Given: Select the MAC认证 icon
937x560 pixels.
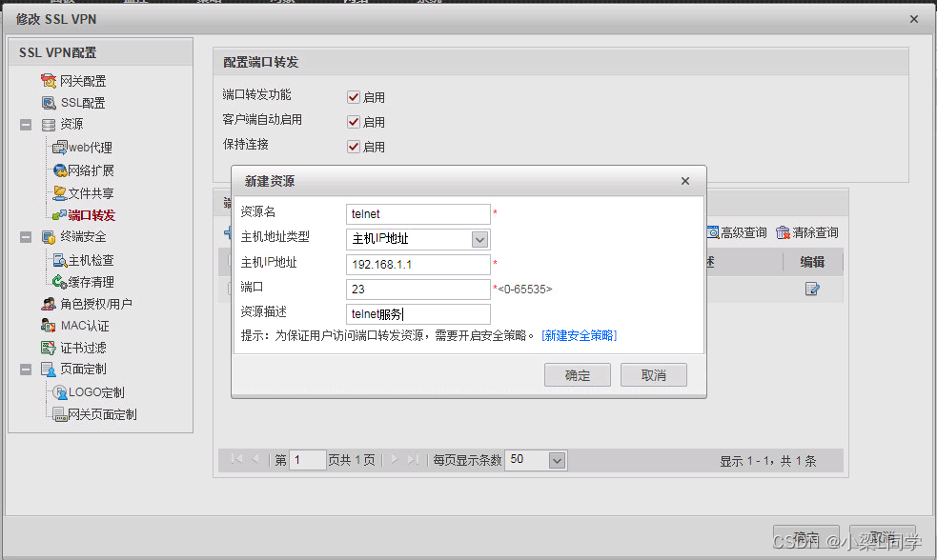Looking at the screenshot, I should click(49, 326).
